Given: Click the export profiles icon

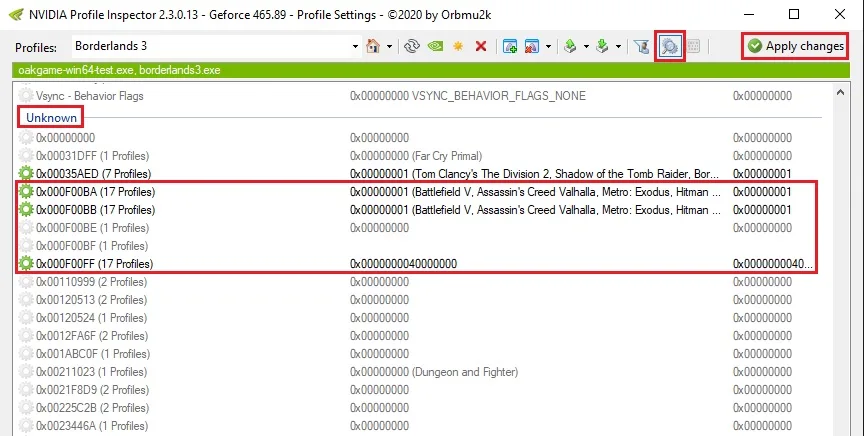Looking at the screenshot, I should coord(570,46).
